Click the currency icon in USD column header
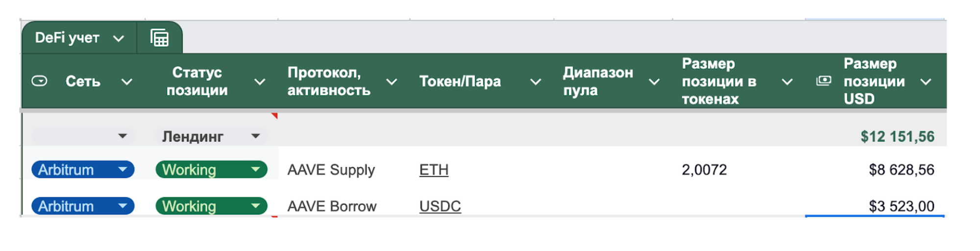 coord(824,81)
